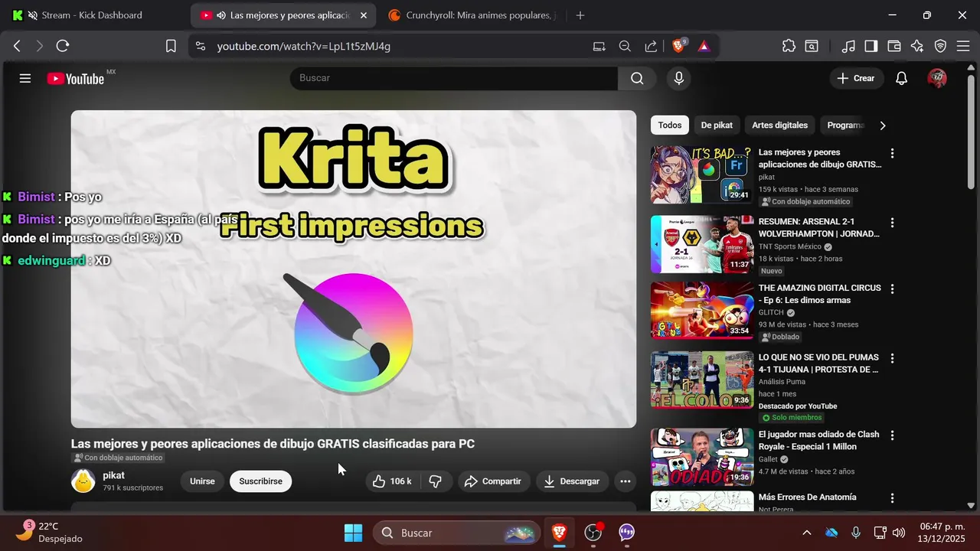Click Brave Shields lion icon

[679, 46]
